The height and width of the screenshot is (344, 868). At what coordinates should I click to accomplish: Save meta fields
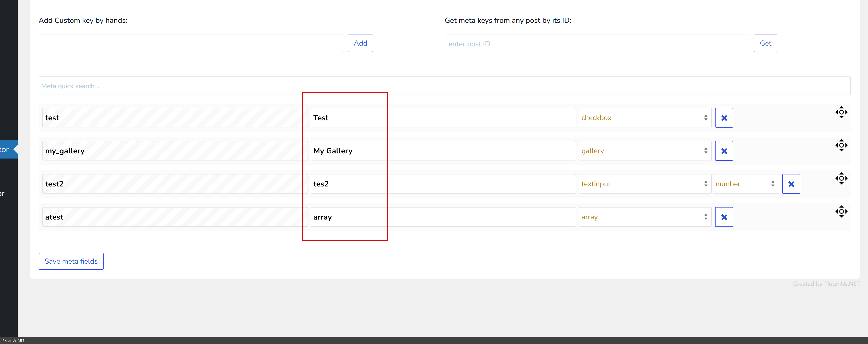coord(71,261)
